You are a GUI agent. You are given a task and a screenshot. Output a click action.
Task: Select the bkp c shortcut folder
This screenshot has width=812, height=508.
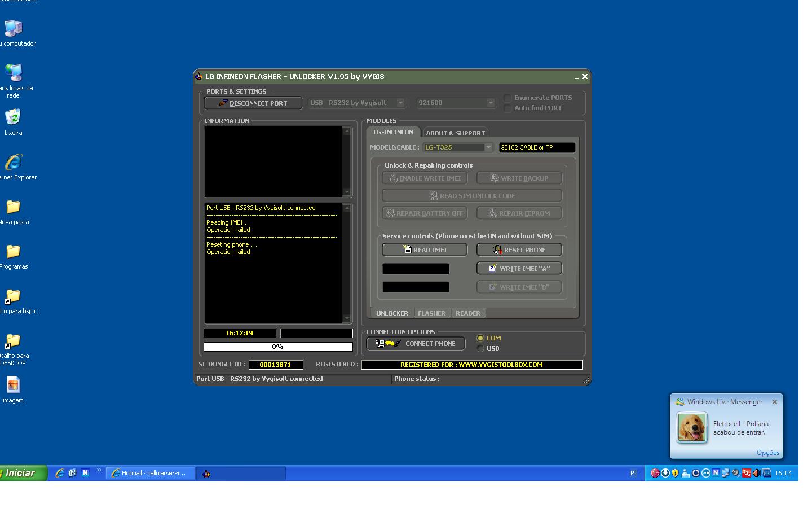click(13, 296)
